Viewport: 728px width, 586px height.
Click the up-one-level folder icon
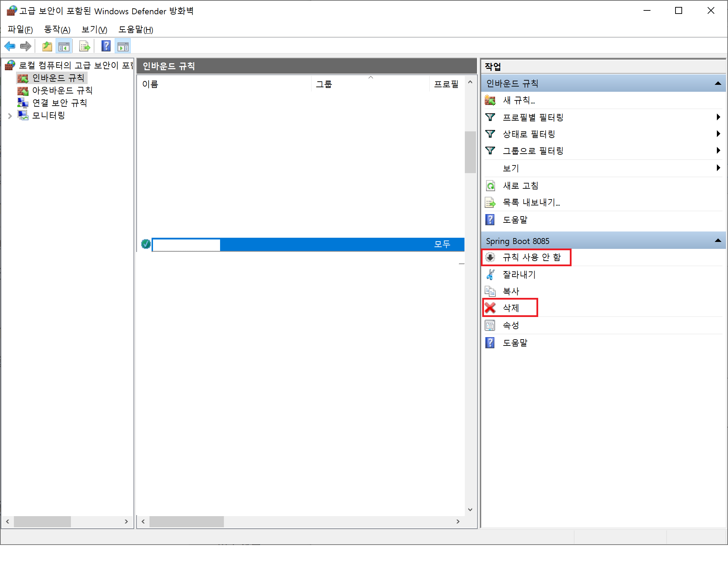tap(47, 46)
